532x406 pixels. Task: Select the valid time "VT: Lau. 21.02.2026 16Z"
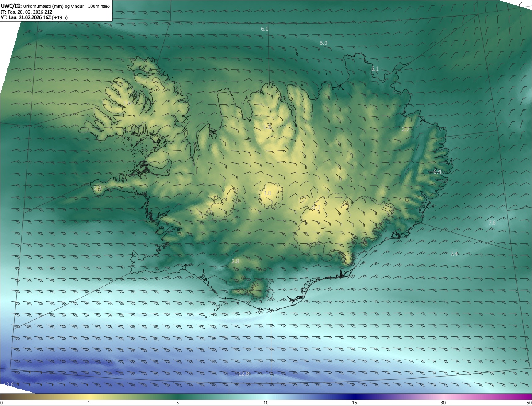click(26, 17)
